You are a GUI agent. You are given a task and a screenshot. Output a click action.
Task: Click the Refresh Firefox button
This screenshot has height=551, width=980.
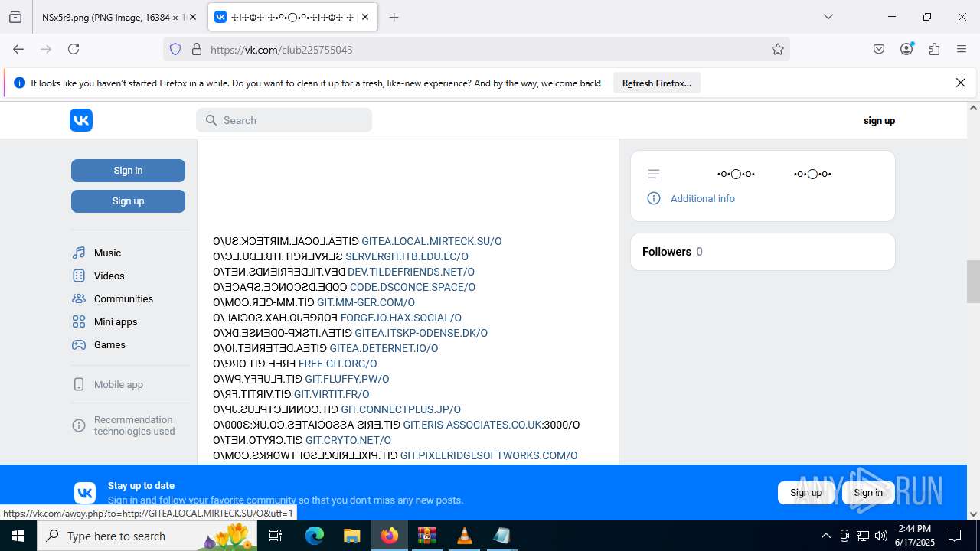[x=657, y=83]
